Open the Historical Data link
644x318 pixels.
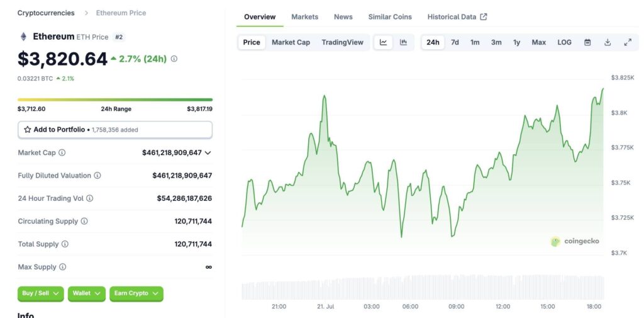457,17
